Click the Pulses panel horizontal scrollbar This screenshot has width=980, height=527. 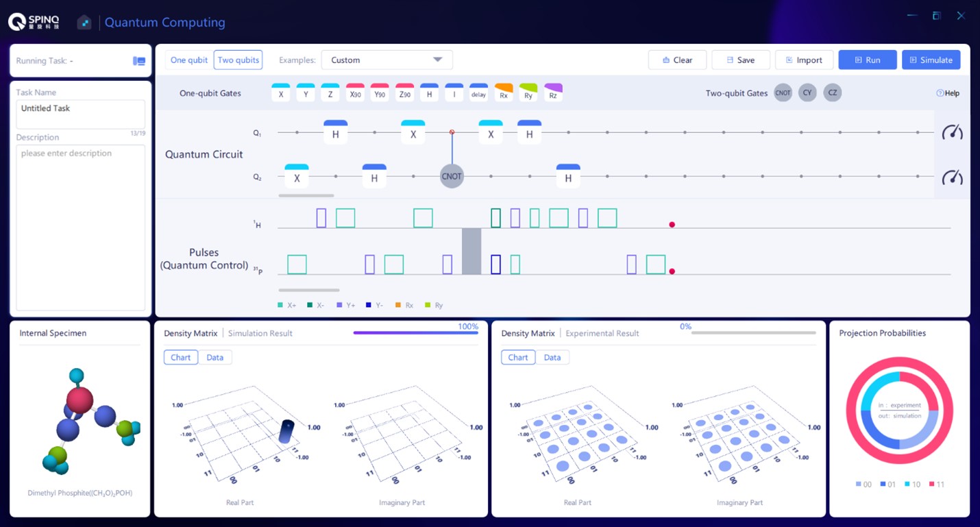(309, 290)
